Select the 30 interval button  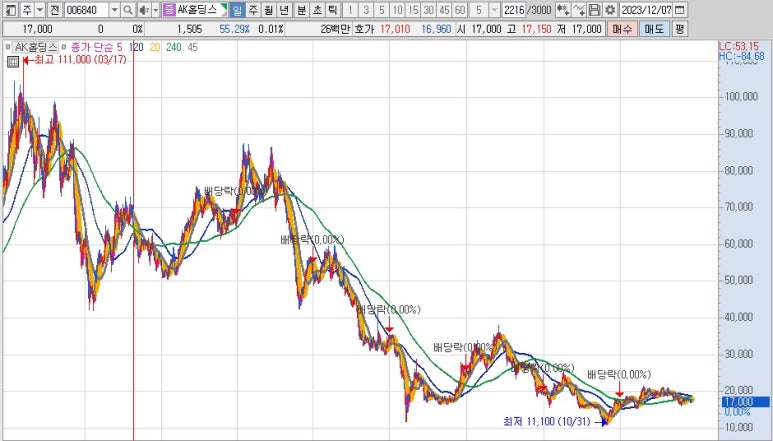click(429, 9)
